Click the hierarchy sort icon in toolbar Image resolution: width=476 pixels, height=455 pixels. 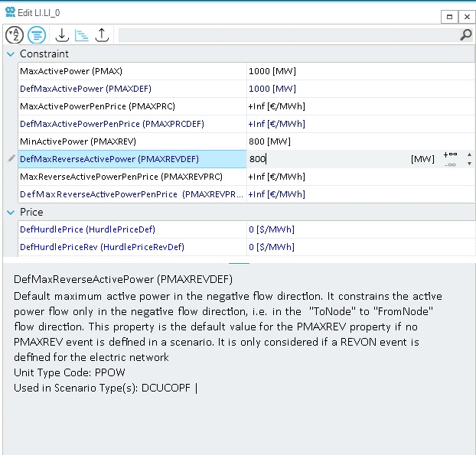click(81, 35)
